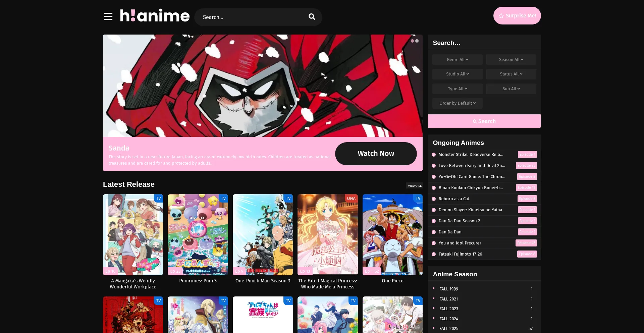
Task: Click the ONA badge on Fated Magical Princess card
Action: 351,199
